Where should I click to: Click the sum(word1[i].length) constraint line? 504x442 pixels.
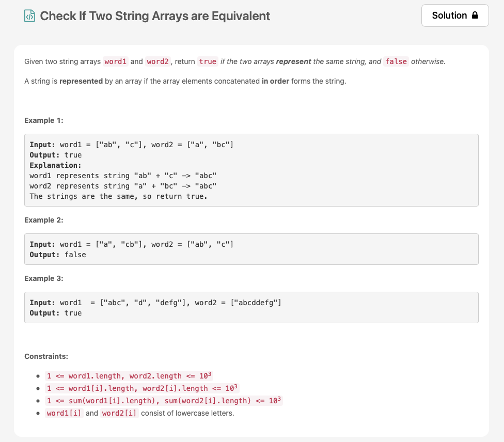[163, 400]
